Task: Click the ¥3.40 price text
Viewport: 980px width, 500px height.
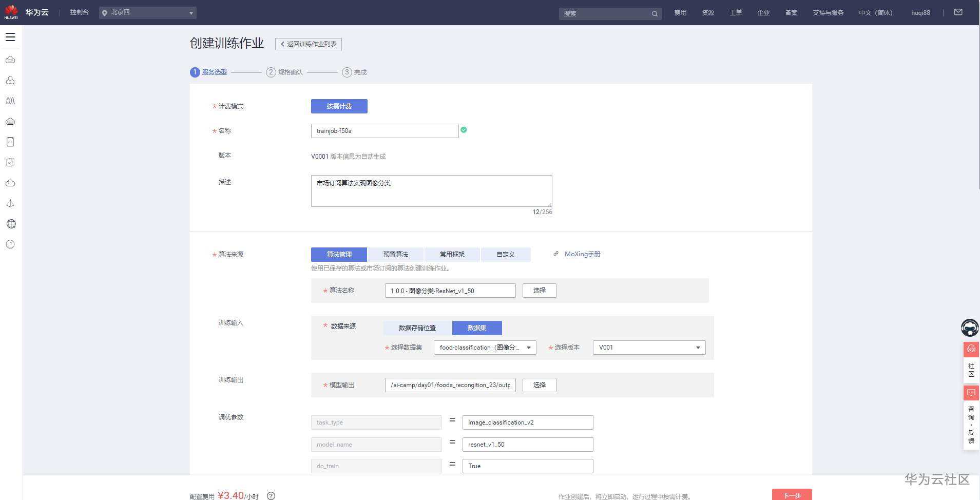Action: [230, 495]
